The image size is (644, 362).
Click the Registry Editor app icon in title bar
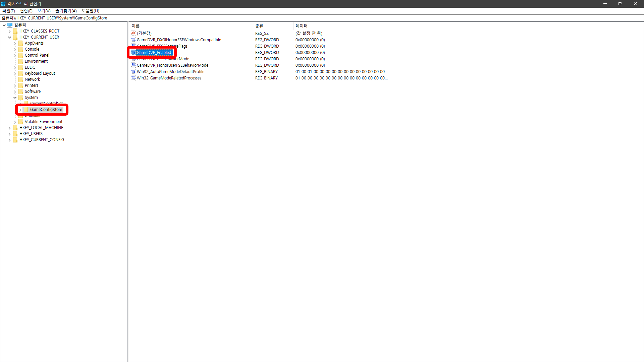pyautogui.click(x=3, y=4)
